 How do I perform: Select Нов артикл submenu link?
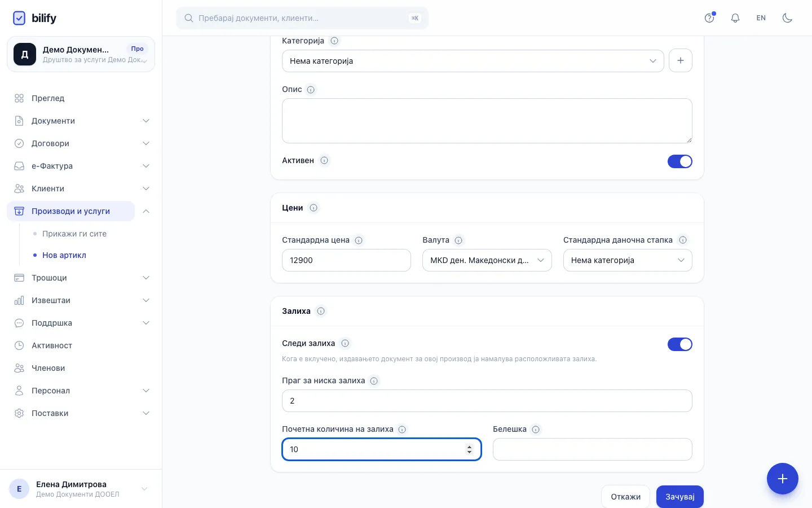click(x=64, y=255)
